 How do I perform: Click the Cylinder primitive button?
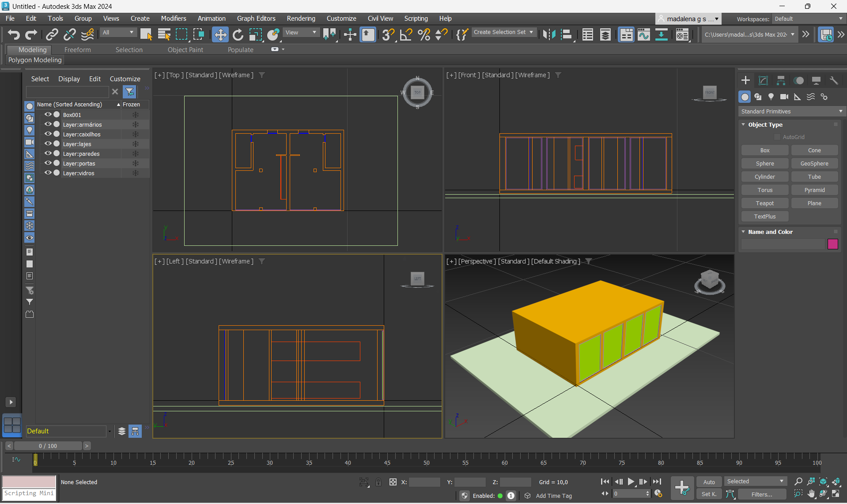(x=764, y=177)
